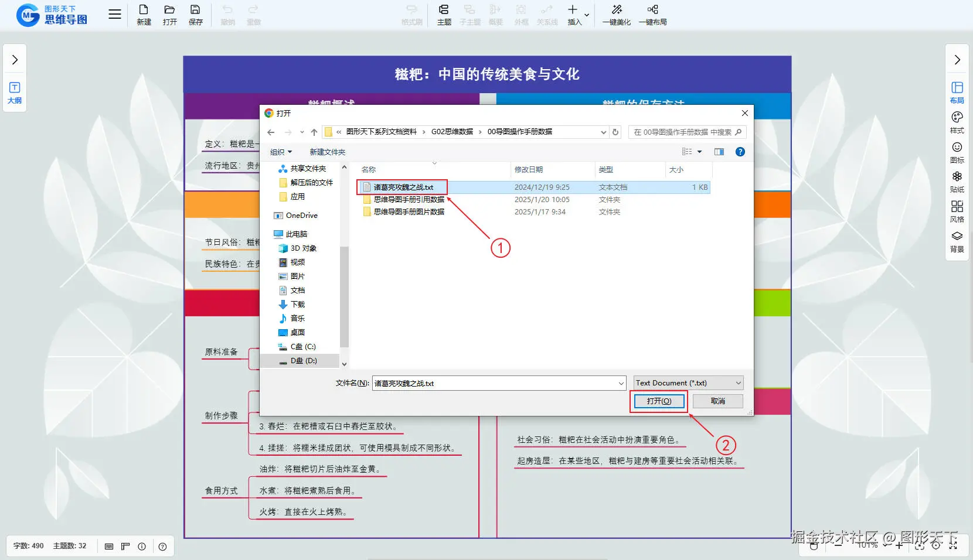
Task: Expand the left panel chevron
Action: (15, 60)
